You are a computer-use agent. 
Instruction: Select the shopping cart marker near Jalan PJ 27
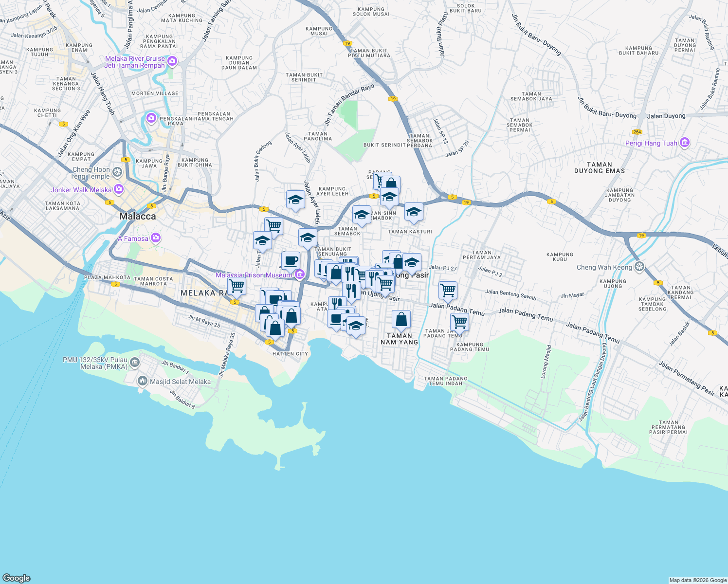[x=448, y=290]
